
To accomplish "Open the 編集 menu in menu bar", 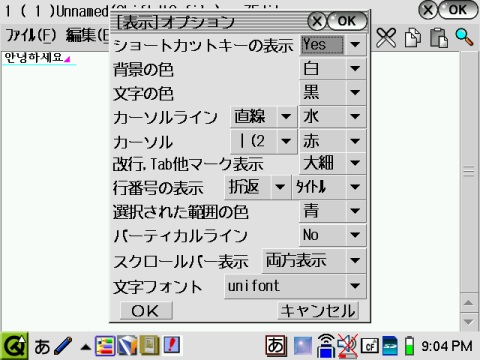I will 87,35.
